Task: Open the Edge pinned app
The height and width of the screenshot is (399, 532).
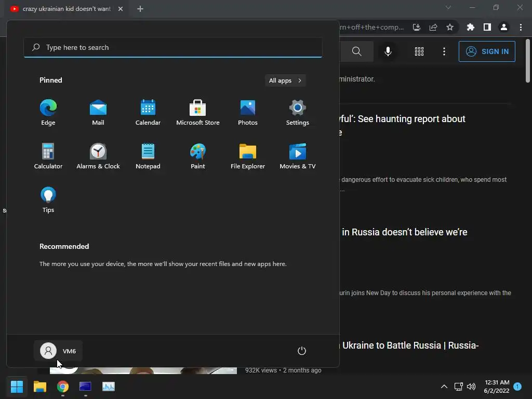Action: coord(48,113)
